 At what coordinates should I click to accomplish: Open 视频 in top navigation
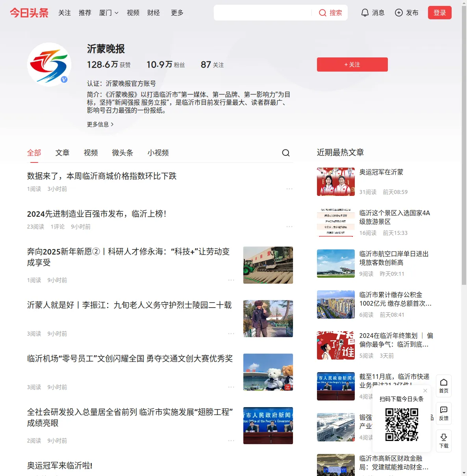click(x=133, y=13)
